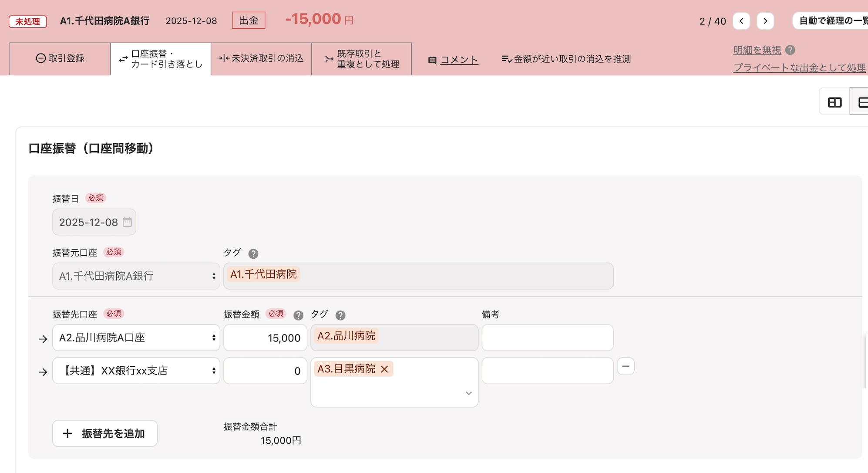
Task: Click header date 2025-12-08
Action: tap(191, 21)
